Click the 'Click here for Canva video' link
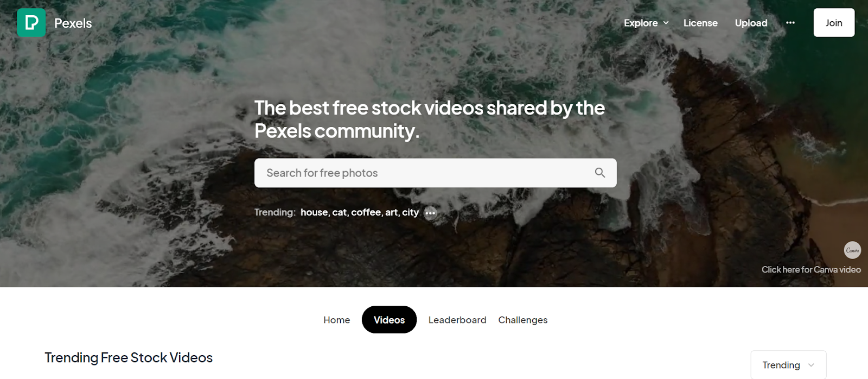The width and height of the screenshot is (868, 379). pyautogui.click(x=811, y=269)
